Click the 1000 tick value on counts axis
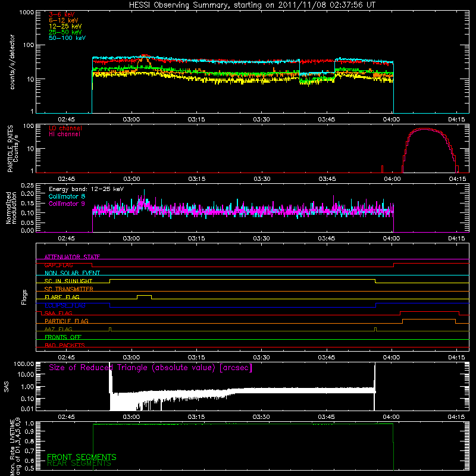476x476 pixels. pyautogui.click(x=26, y=12)
